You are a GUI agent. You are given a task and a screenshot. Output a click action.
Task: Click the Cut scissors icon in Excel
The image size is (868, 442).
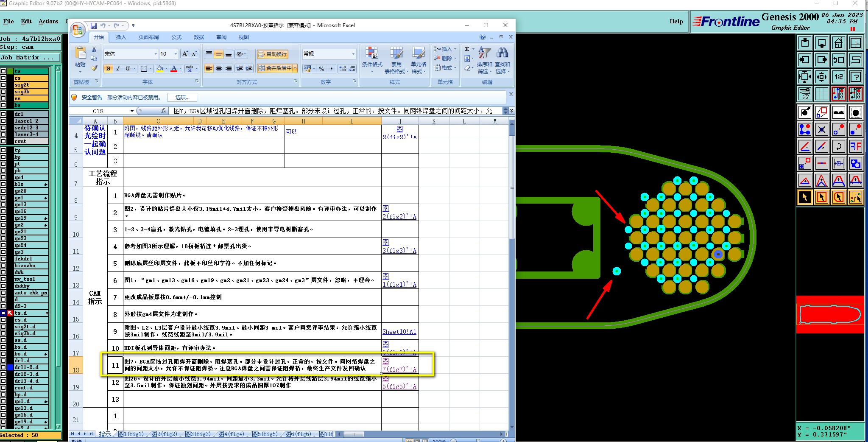click(94, 50)
